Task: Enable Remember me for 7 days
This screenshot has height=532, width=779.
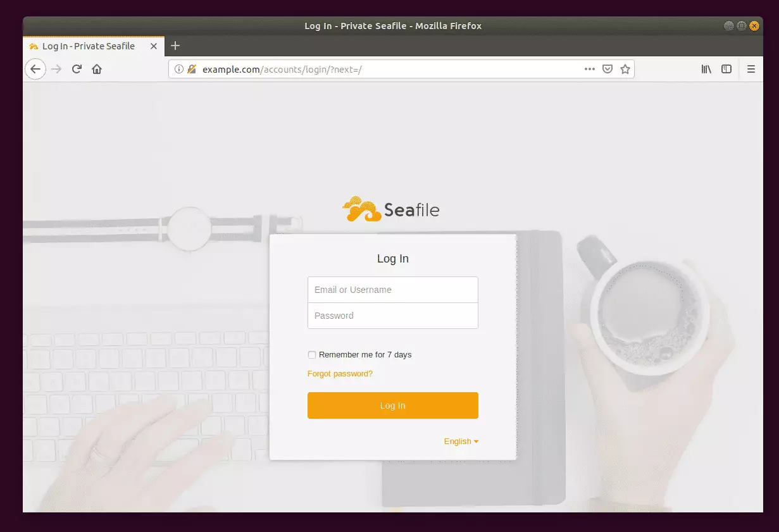Action: (311, 355)
